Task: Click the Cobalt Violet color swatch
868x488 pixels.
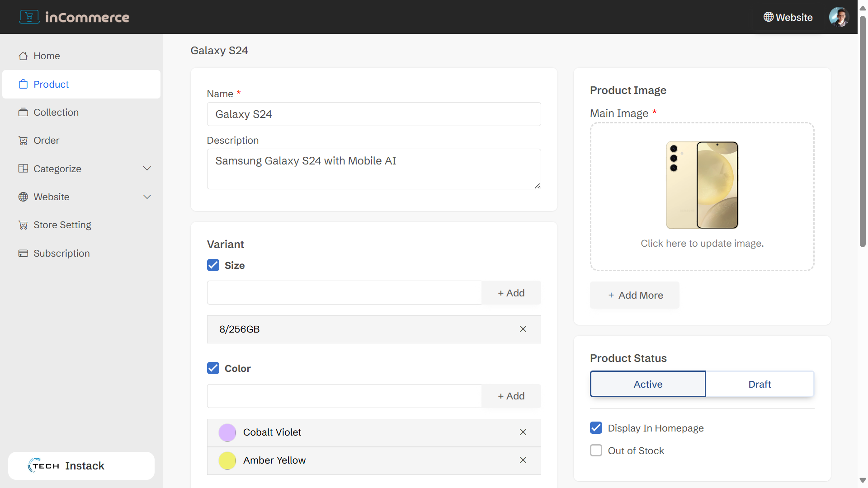Action: click(227, 432)
